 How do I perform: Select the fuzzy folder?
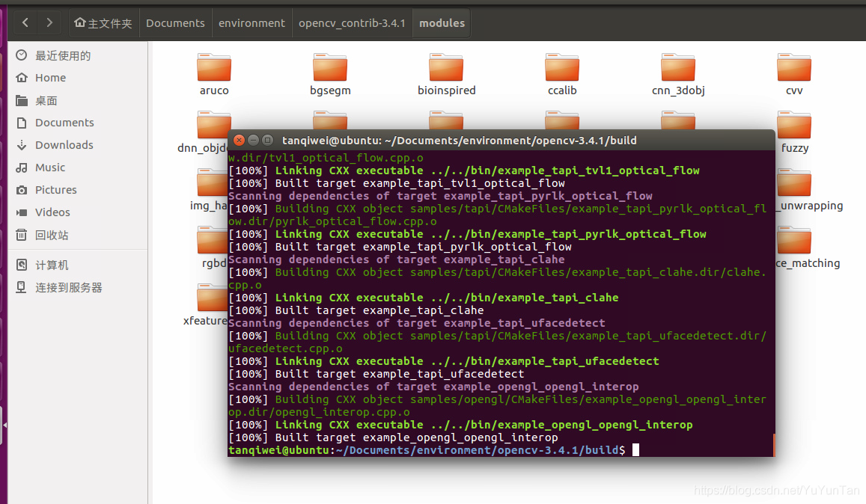[x=794, y=132]
